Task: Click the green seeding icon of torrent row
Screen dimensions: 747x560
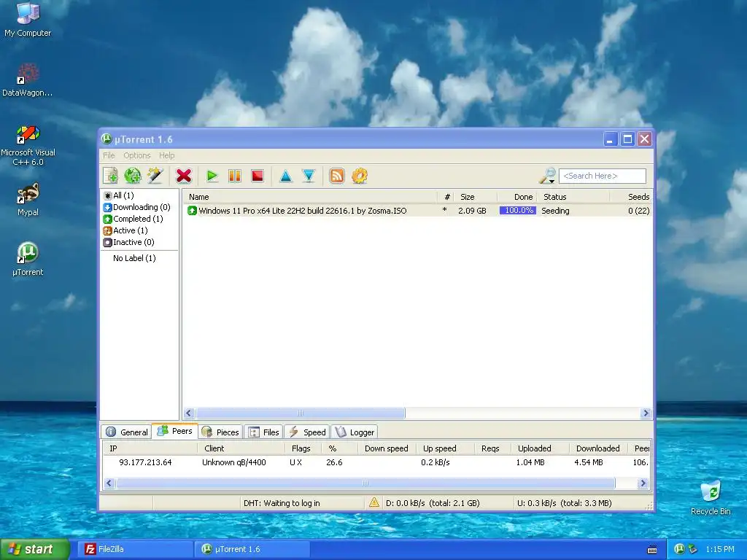Action: coord(192,211)
